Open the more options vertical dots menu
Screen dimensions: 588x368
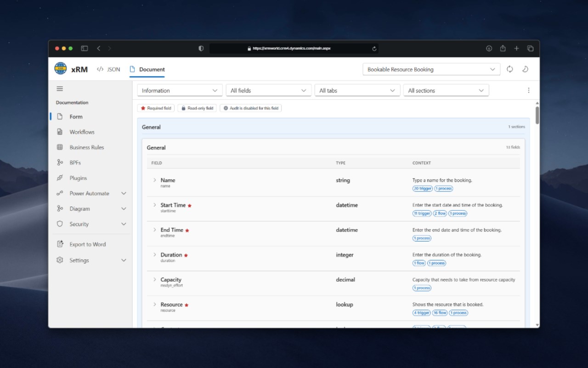(529, 91)
